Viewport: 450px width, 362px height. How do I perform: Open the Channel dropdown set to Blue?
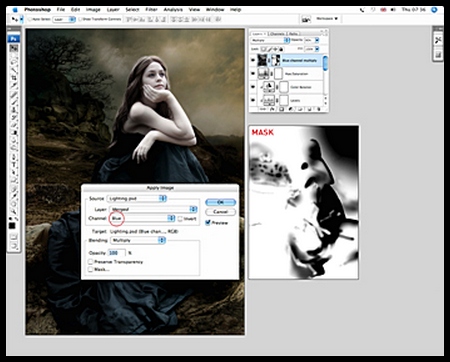click(142, 218)
